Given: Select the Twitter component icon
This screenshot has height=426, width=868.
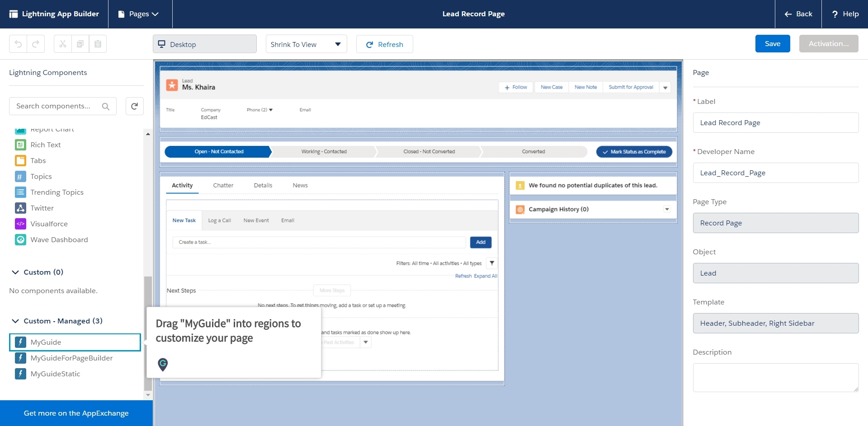Looking at the screenshot, I should click(20, 208).
